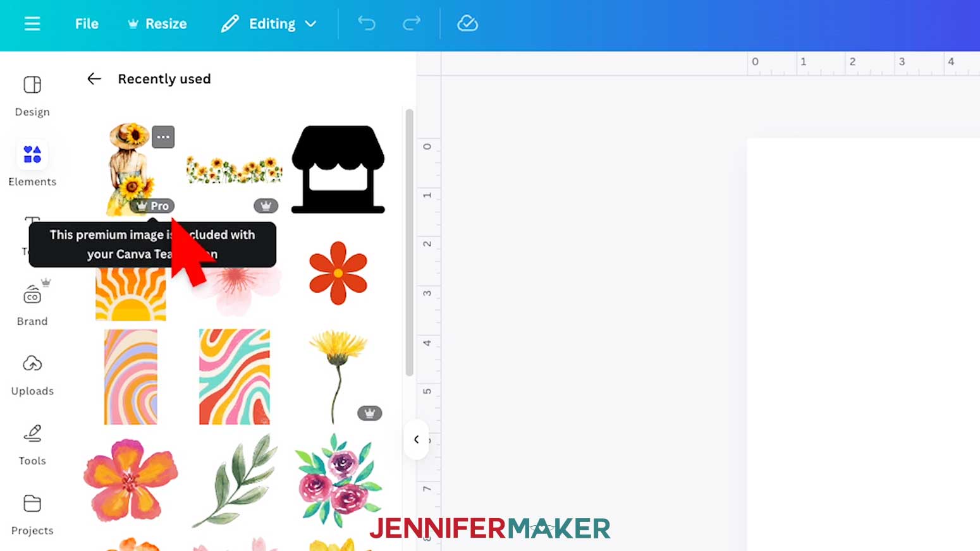This screenshot has width=980, height=551.
Task: Open the File menu
Action: click(87, 24)
